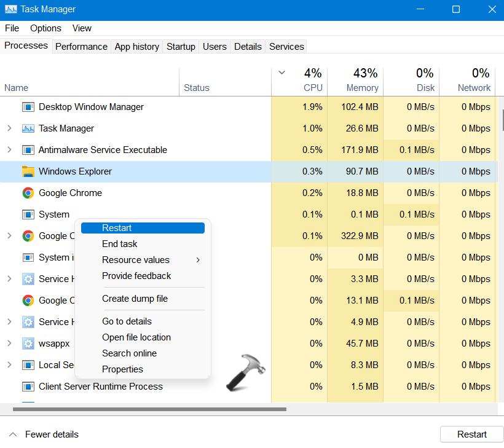Image resolution: width=504 pixels, height=448 pixels.
Task: Expand the Task Manager process group
Action: pos(9,128)
